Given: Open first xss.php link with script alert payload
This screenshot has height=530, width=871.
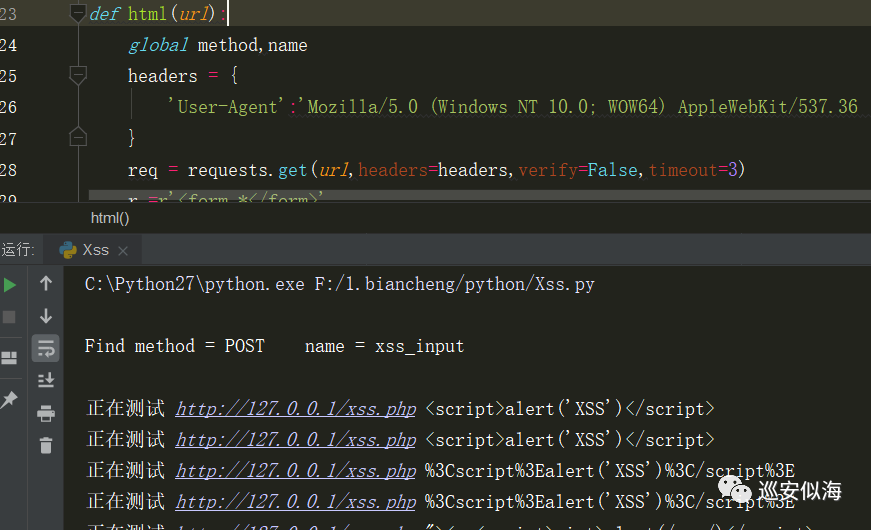Looking at the screenshot, I should click(x=296, y=409).
